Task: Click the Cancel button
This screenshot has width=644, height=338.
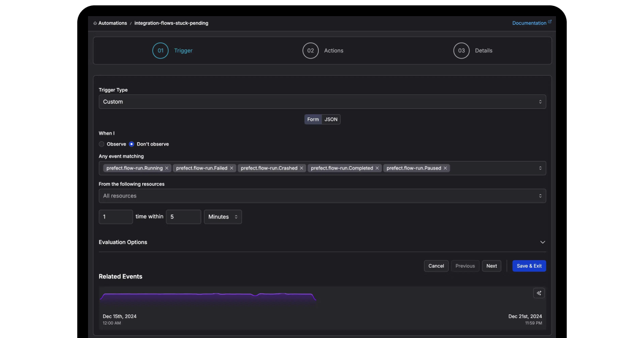Action: [x=436, y=266]
